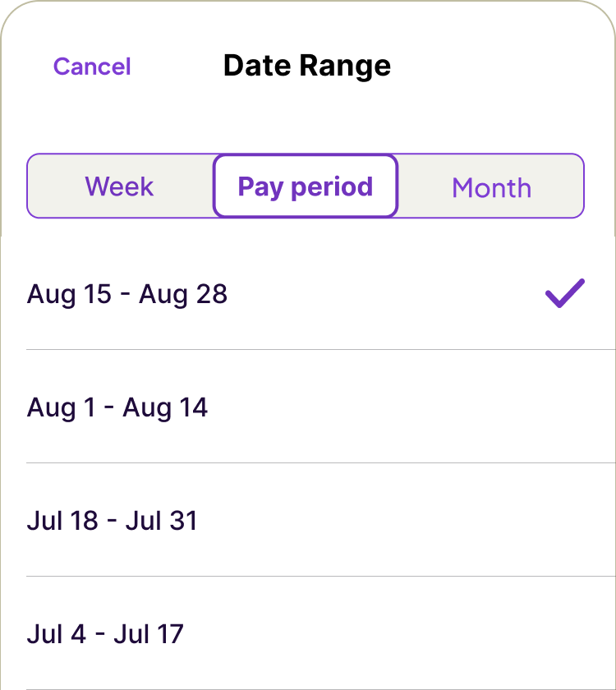
Task: Switch to the Week tab
Action: pos(120,186)
